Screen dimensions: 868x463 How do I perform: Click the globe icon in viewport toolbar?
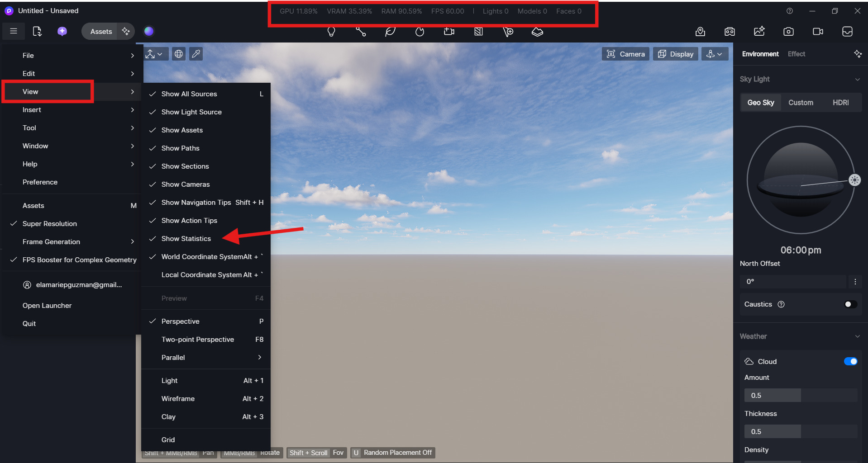click(179, 54)
